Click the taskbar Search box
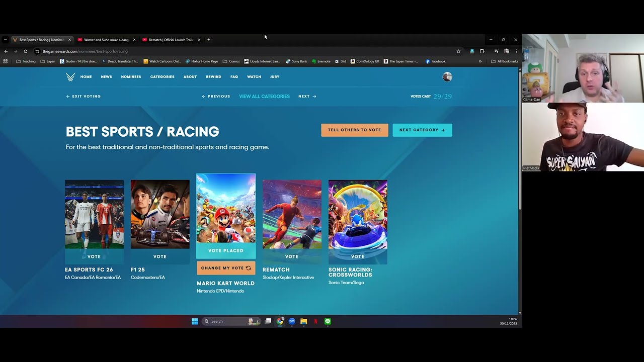The image size is (644, 362). [x=231, y=321]
